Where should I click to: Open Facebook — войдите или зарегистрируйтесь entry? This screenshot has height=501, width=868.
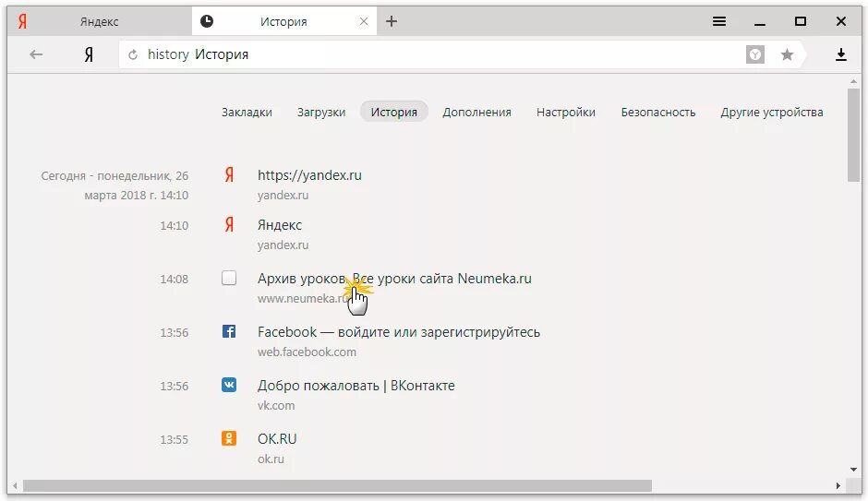pyautogui.click(x=399, y=332)
